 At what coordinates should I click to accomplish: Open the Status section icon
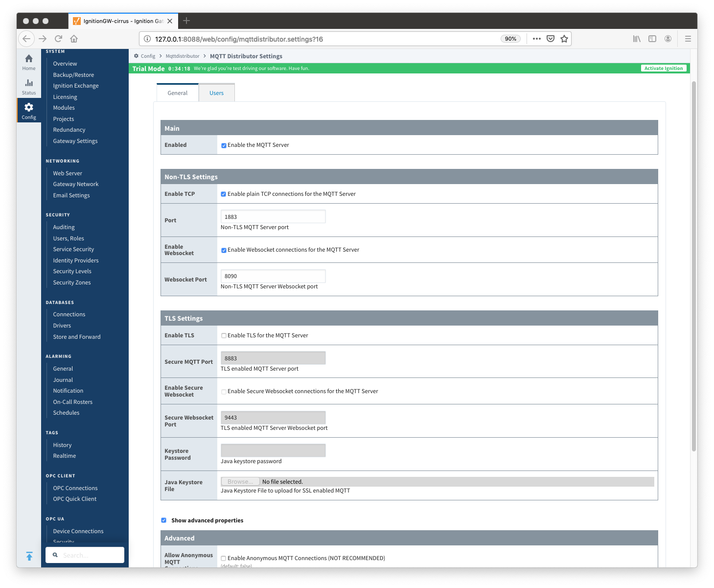29,83
